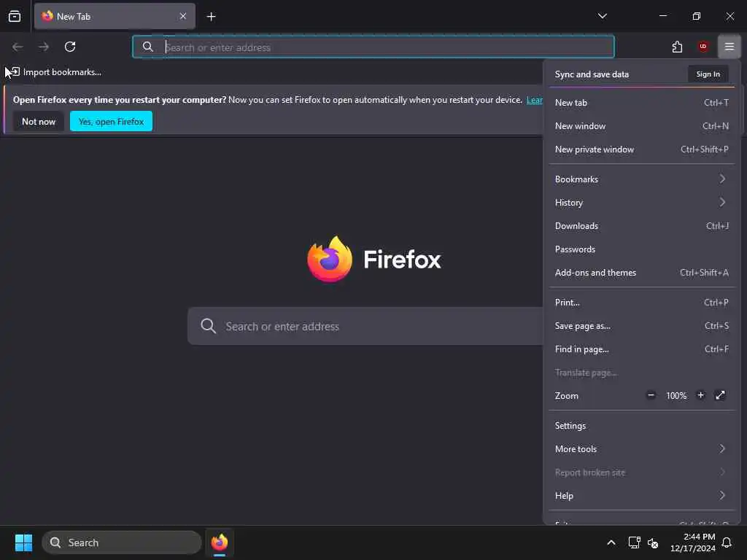Screen dimensions: 747x560
Task: Expand the History submenu
Action: [641, 203]
